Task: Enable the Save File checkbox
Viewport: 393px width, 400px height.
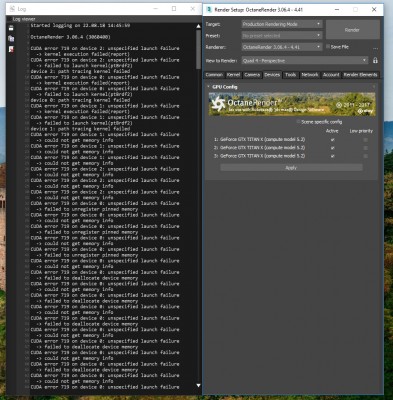Action: [328, 47]
